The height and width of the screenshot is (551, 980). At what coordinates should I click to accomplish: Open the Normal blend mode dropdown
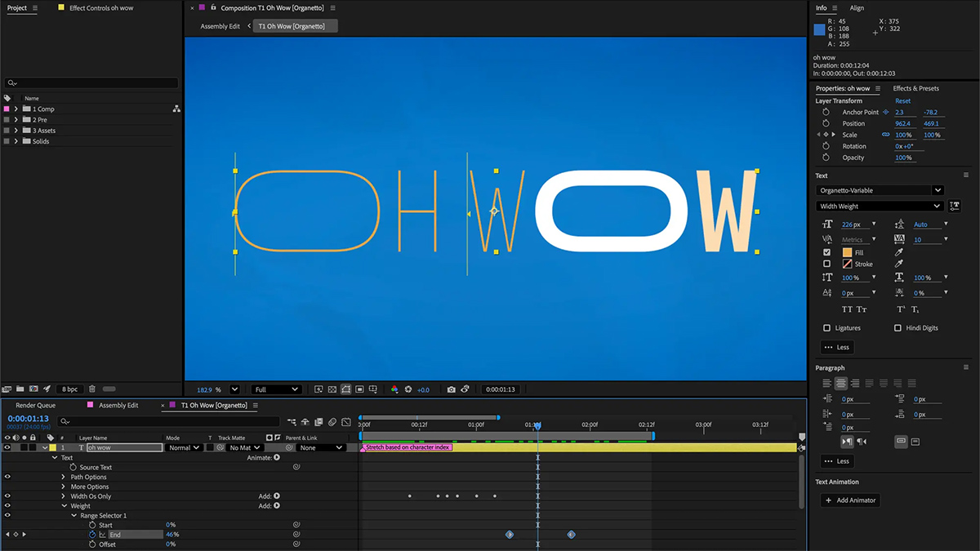pos(185,447)
